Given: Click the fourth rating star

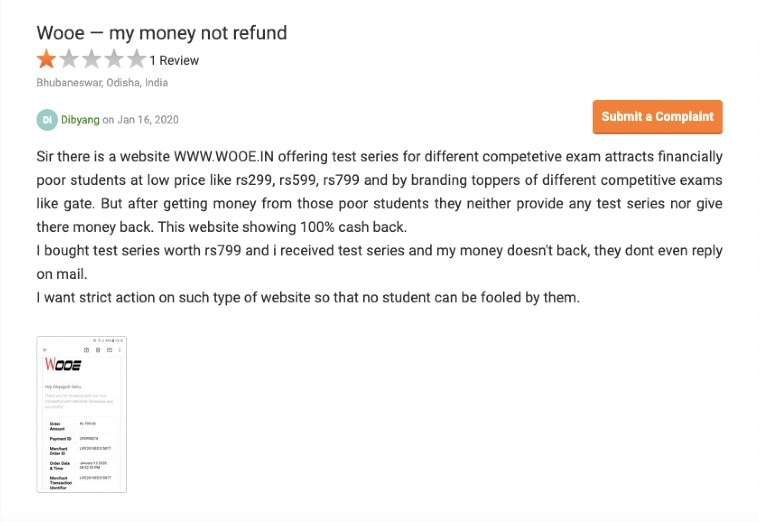Looking at the screenshot, I should click(x=114, y=59).
